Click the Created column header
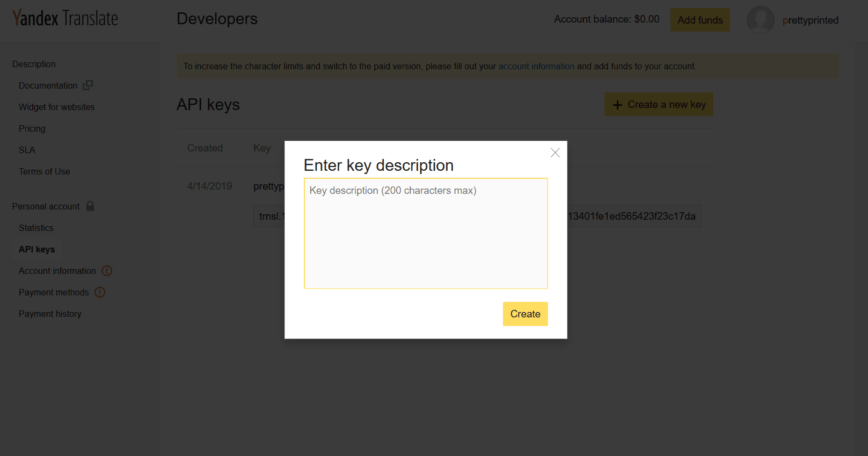Screen dimensions: 868x456 [x=205, y=148]
